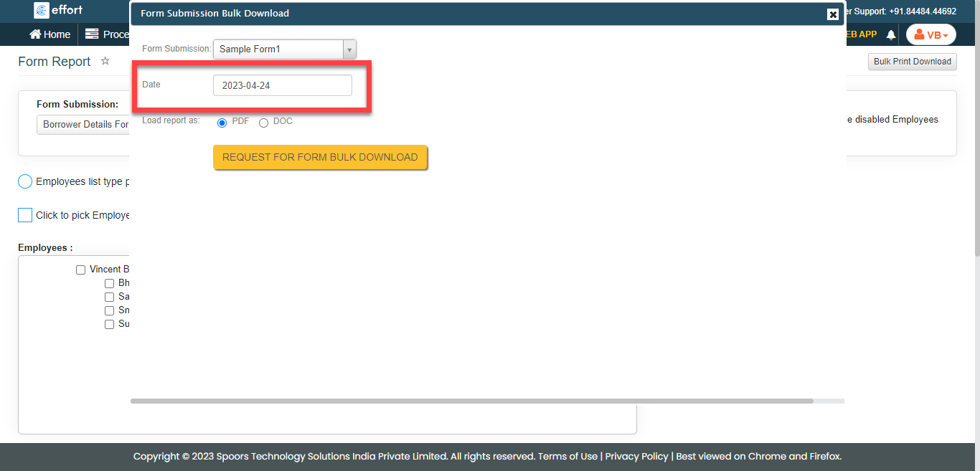Image resolution: width=980 pixels, height=471 pixels.
Task: Select the Employees list type radio
Action: tap(25, 181)
